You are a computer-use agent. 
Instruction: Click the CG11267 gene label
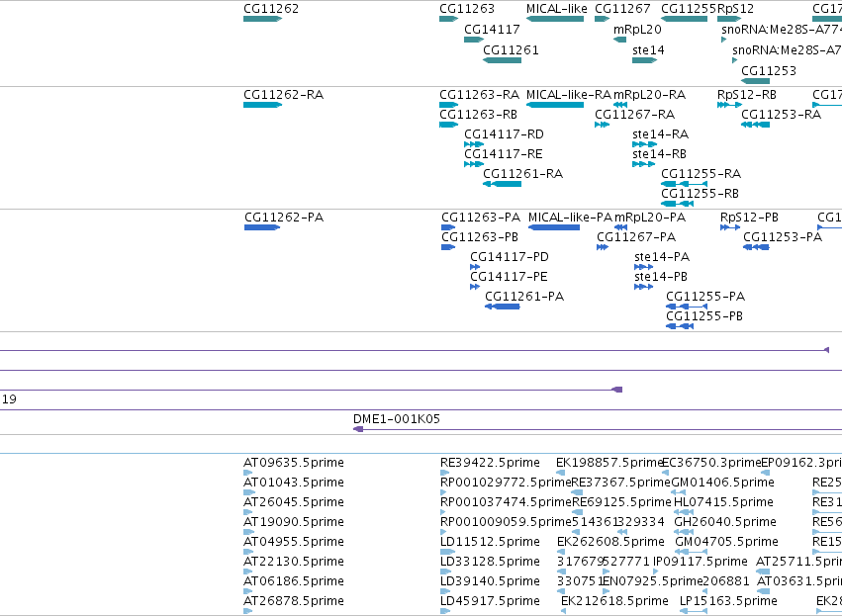622,9
